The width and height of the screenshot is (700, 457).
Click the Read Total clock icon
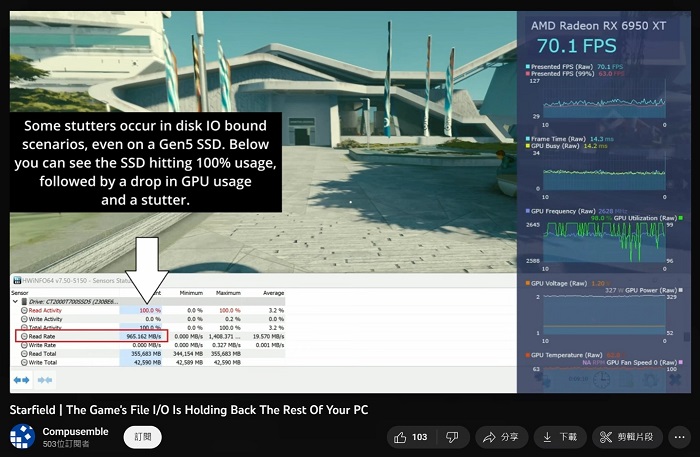(x=24, y=353)
